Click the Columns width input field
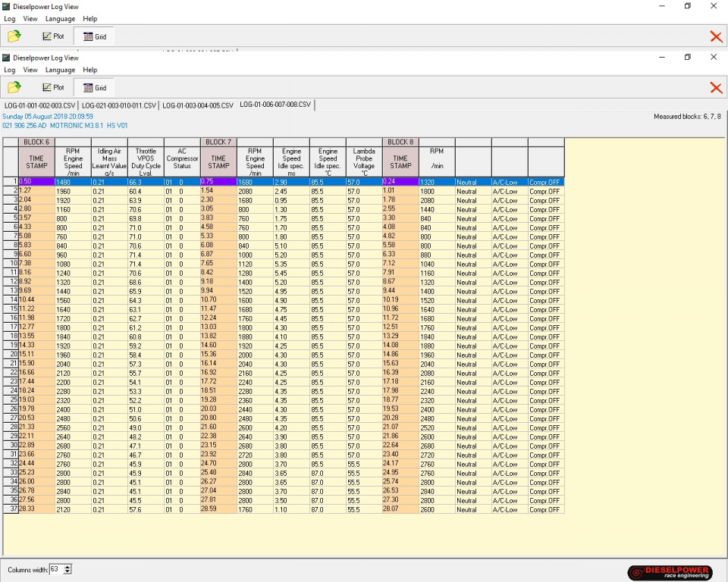The image size is (728, 582). pyautogui.click(x=55, y=569)
